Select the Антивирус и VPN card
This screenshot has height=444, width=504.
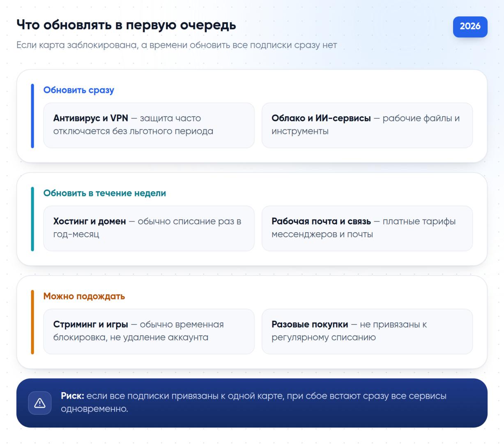[149, 125]
